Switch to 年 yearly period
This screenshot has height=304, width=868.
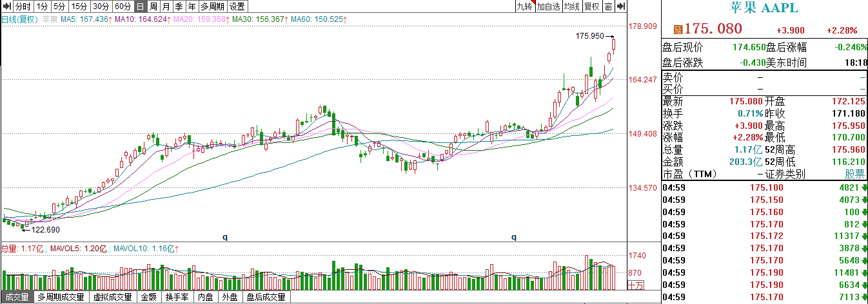192,6
